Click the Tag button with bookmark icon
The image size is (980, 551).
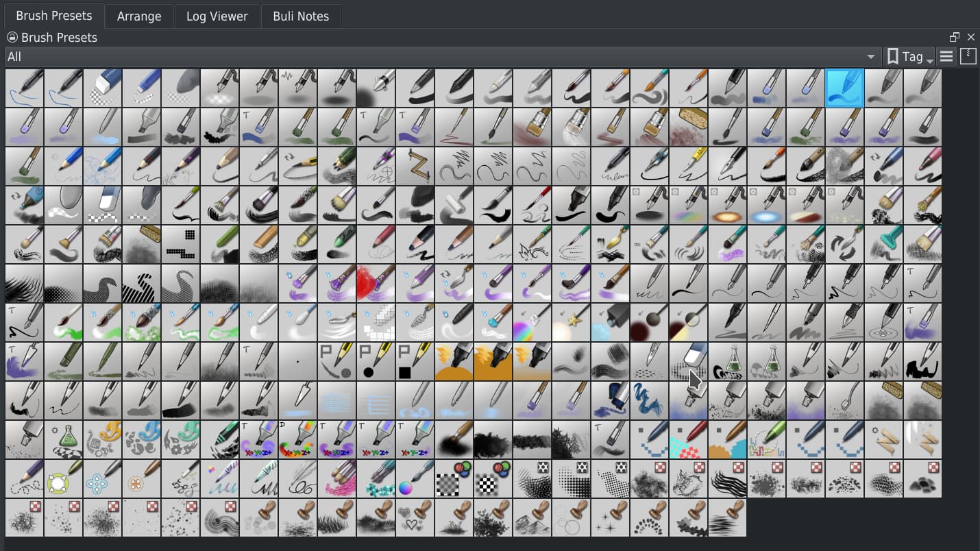coord(909,57)
